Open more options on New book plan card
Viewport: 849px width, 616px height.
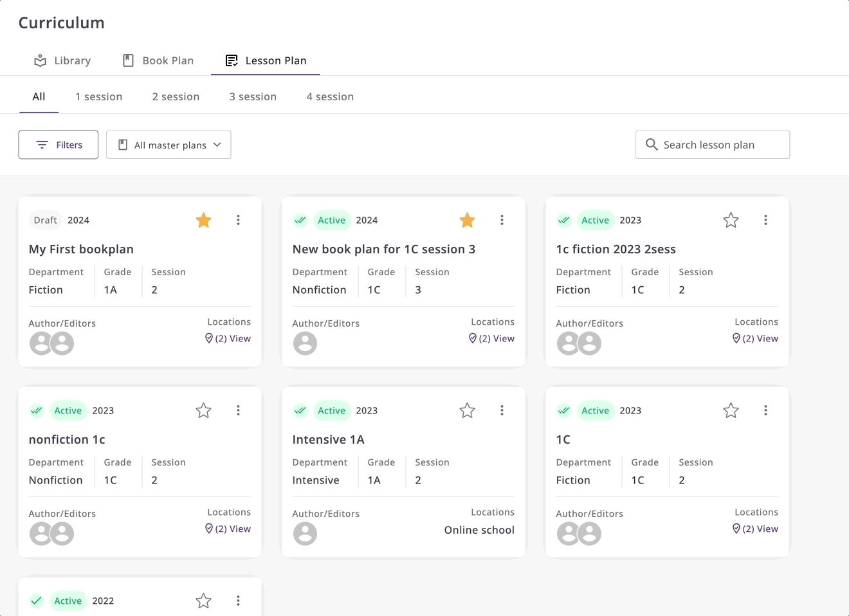502,220
